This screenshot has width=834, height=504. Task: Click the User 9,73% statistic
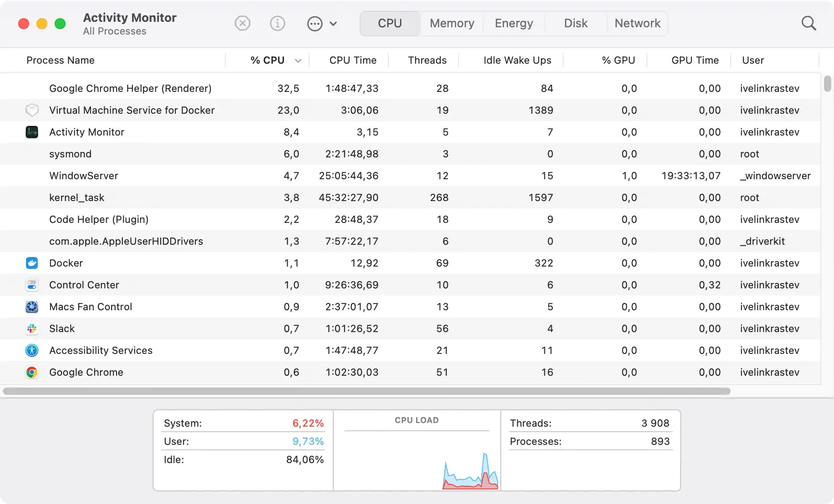tap(244, 441)
